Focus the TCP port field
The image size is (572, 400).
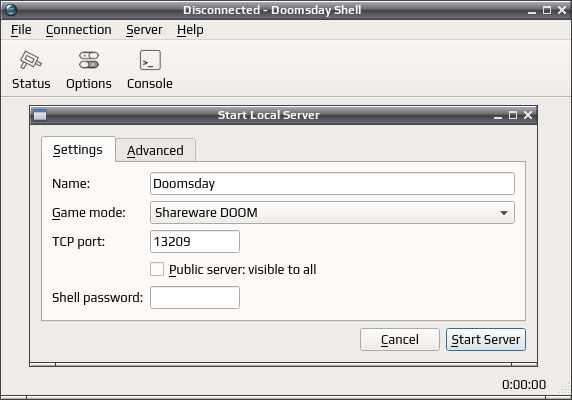(195, 241)
